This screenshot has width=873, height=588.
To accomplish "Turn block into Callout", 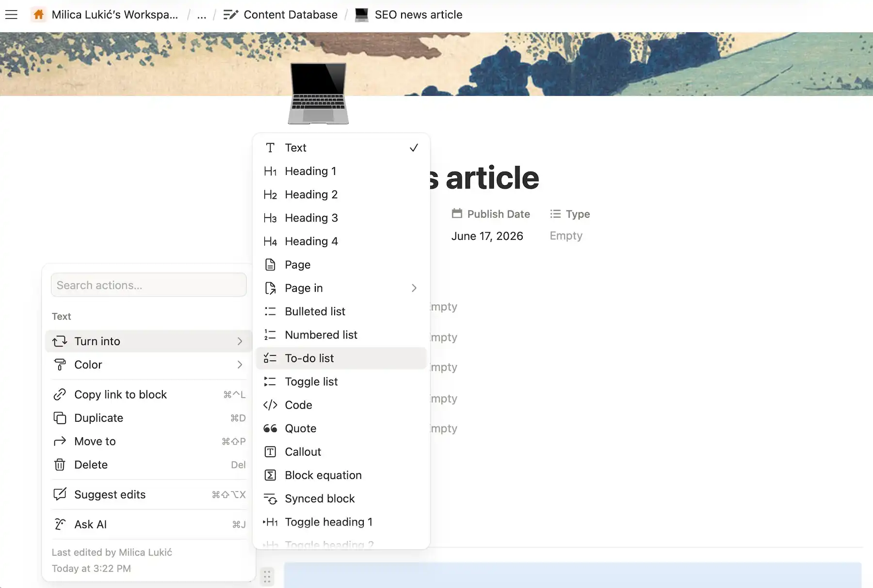I will [x=341, y=452].
